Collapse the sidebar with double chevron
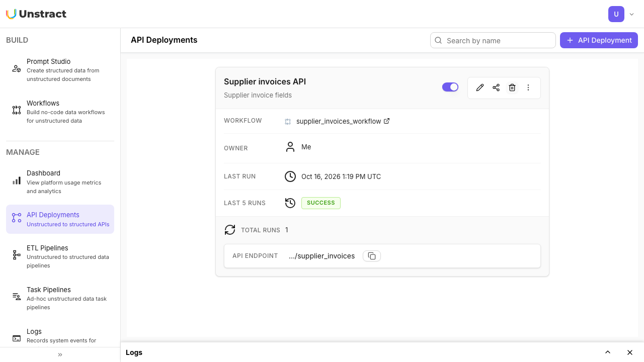This screenshot has height=362, width=644. (x=60, y=354)
